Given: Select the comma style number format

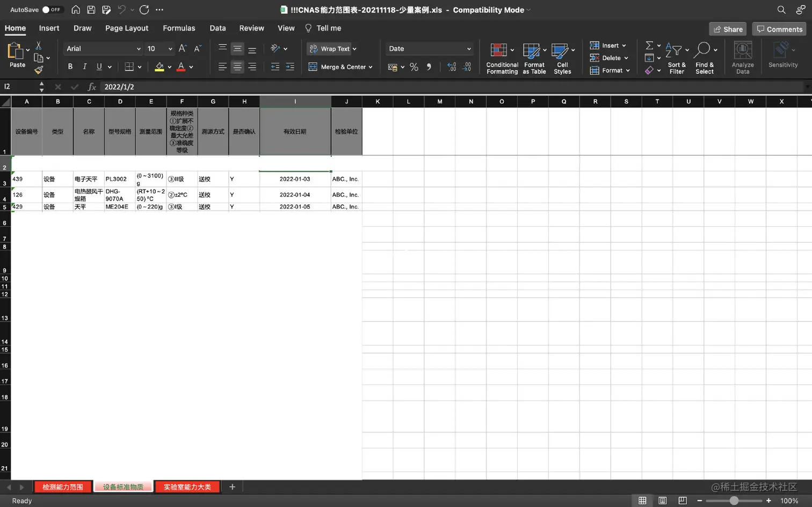Looking at the screenshot, I should coord(429,67).
